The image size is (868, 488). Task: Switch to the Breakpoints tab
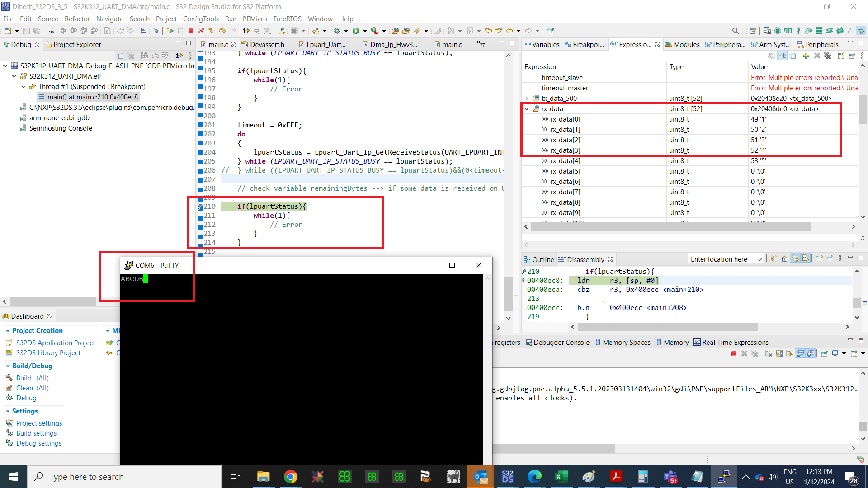click(x=584, y=44)
